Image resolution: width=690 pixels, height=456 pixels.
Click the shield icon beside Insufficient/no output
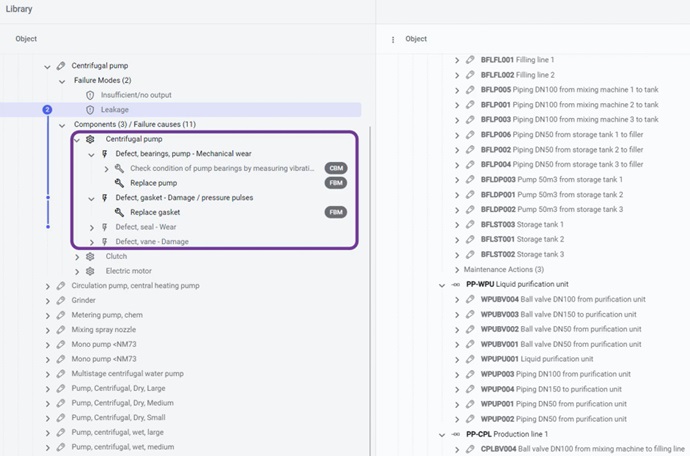coord(90,95)
